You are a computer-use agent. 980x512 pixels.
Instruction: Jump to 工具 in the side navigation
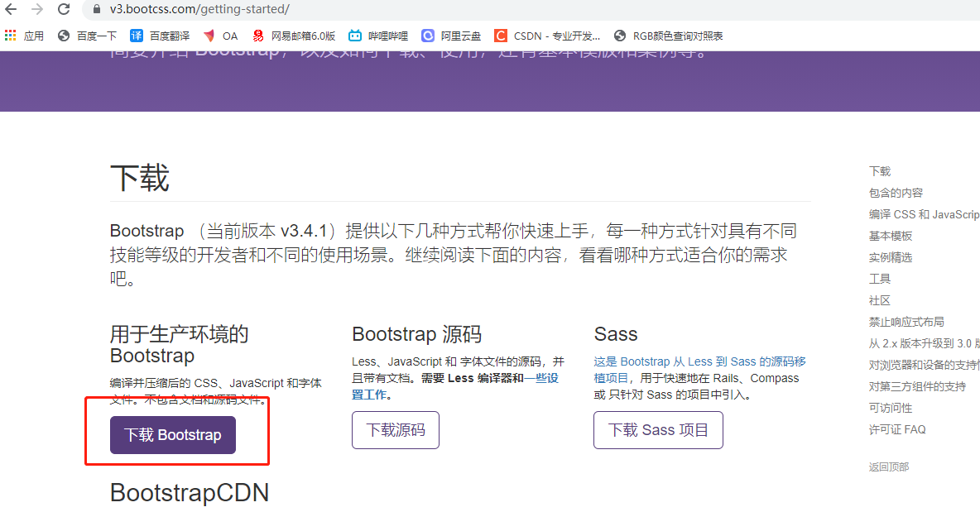pyautogui.click(x=879, y=279)
